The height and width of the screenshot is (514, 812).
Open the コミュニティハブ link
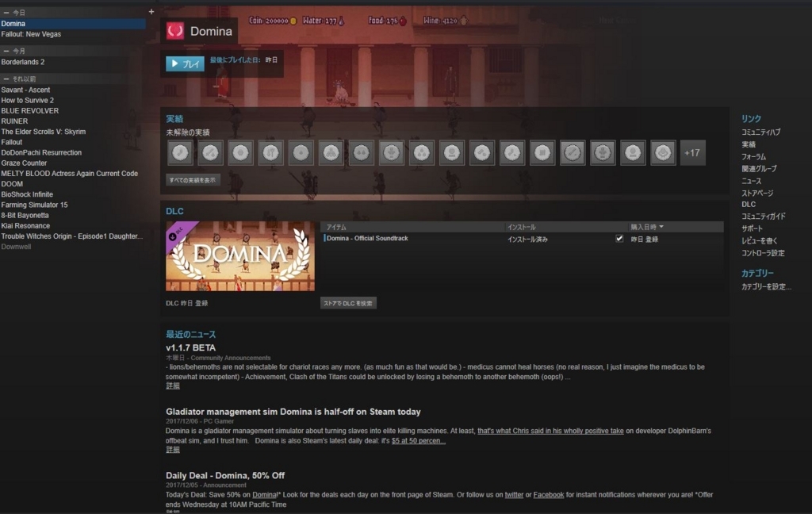(760, 132)
